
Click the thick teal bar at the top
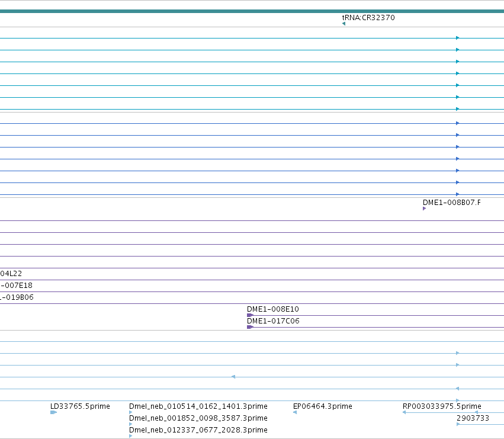pos(252,11)
